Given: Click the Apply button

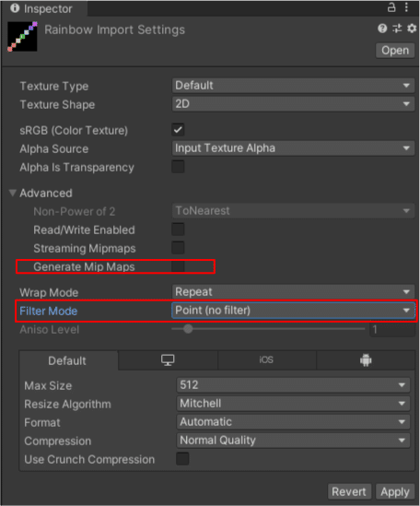Looking at the screenshot, I should [395, 492].
